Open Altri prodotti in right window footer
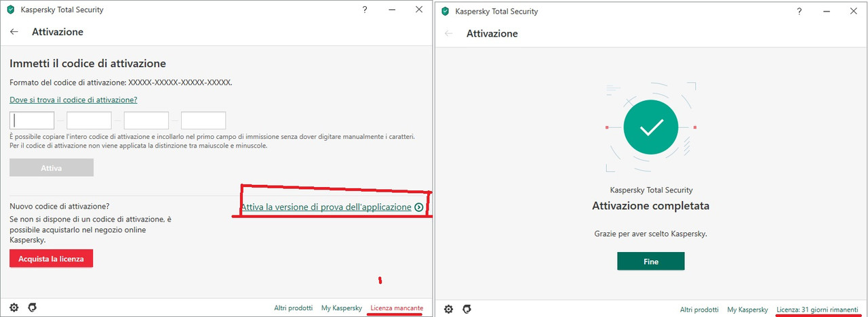This screenshot has height=317, width=868. click(x=699, y=310)
